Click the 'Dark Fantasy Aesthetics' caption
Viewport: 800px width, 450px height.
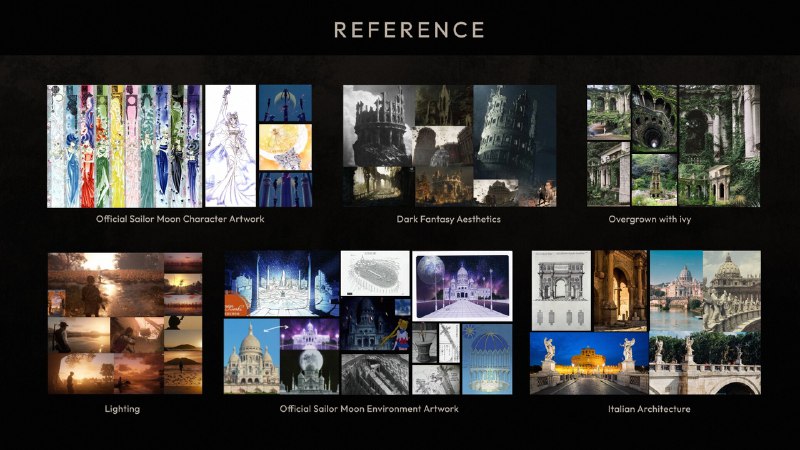[448, 219]
